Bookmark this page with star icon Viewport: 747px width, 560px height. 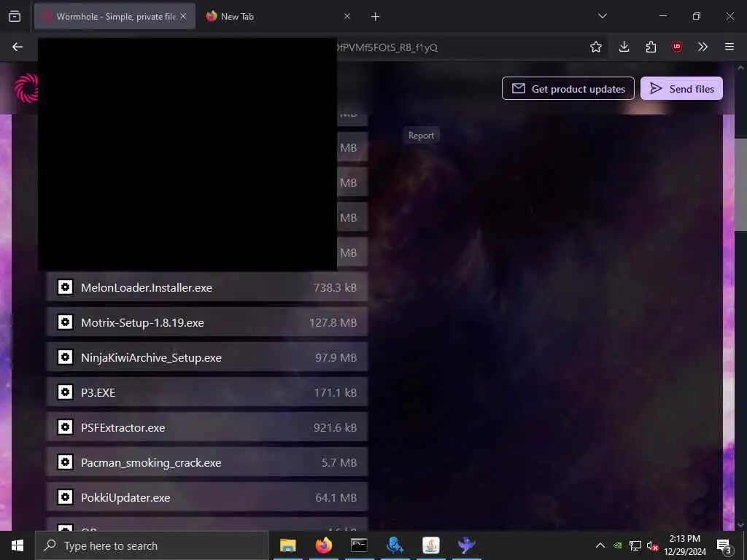coord(596,47)
